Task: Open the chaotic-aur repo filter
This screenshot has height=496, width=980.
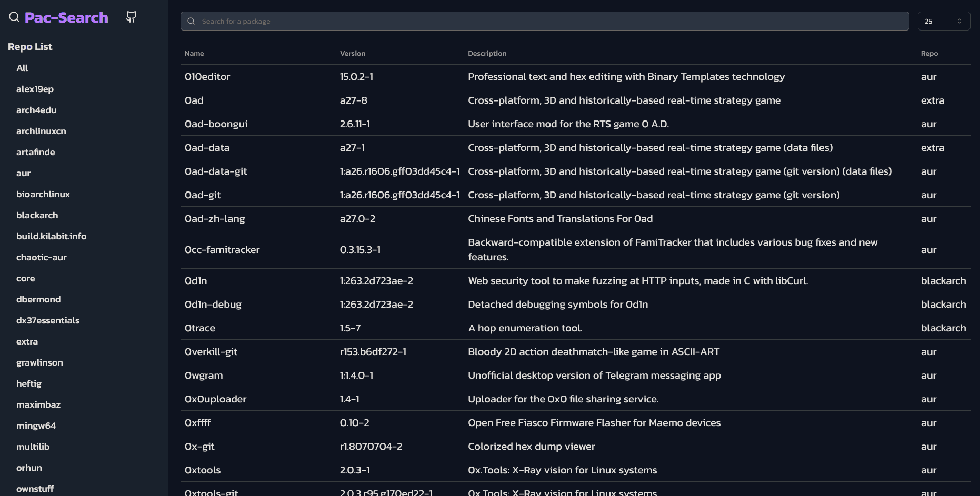Action: click(42, 257)
